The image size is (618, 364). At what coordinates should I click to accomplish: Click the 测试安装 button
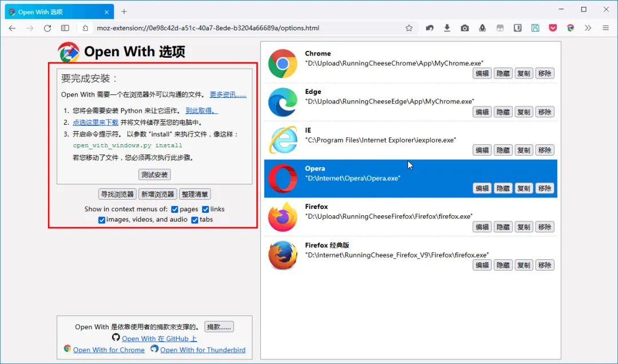click(x=154, y=175)
